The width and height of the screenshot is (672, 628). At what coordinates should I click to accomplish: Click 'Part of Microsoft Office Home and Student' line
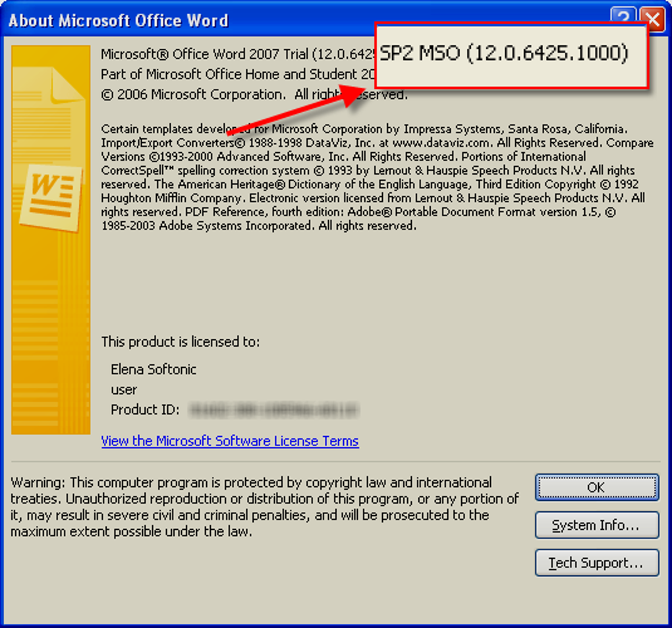pos(238,74)
